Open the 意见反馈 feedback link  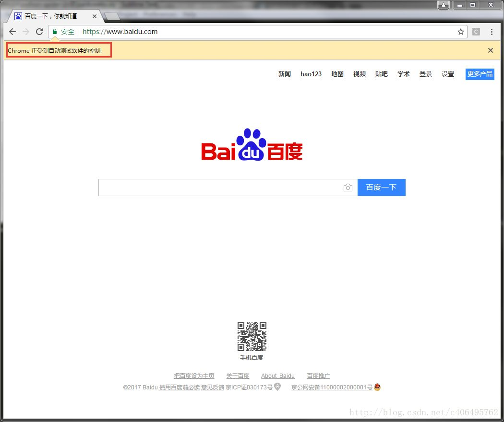213,387
